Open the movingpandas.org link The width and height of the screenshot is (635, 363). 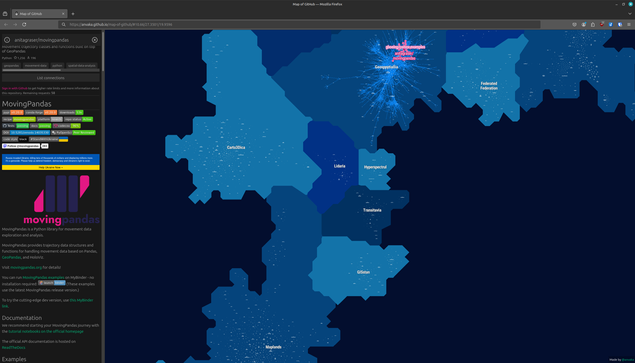pyautogui.click(x=26, y=267)
